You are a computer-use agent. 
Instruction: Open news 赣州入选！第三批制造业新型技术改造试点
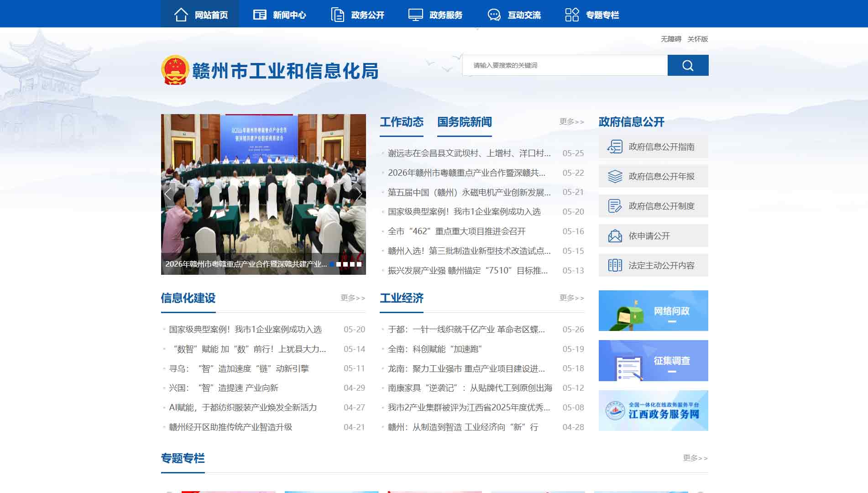point(469,251)
